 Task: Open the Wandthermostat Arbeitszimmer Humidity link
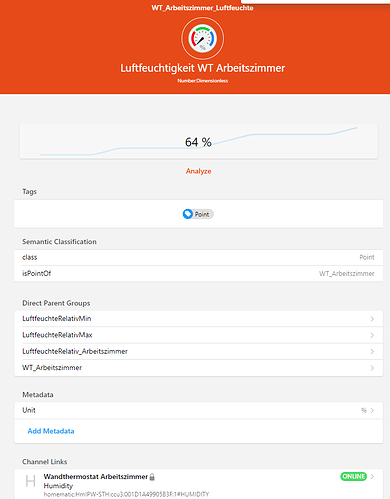tap(198, 484)
